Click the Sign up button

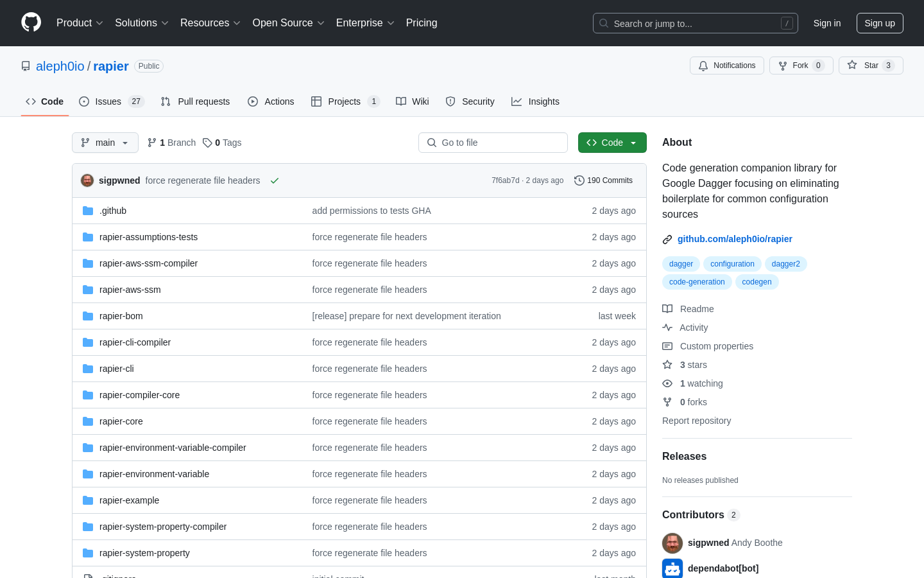pyautogui.click(x=880, y=23)
